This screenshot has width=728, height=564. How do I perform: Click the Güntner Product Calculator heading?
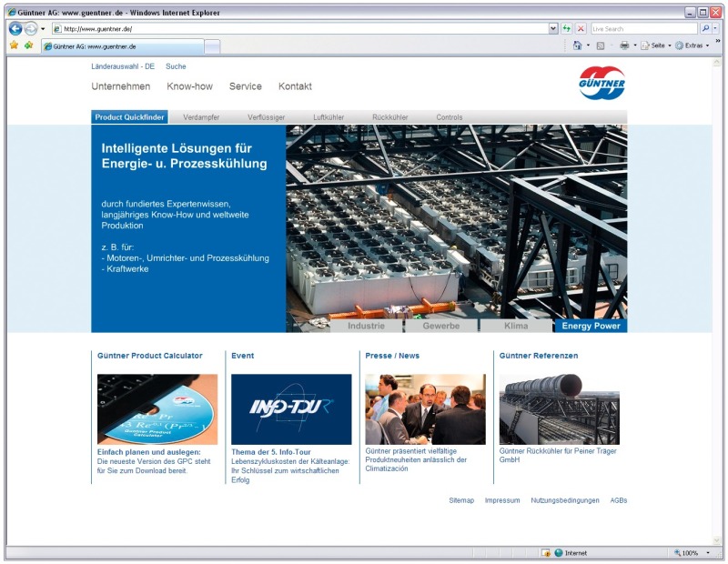point(150,356)
